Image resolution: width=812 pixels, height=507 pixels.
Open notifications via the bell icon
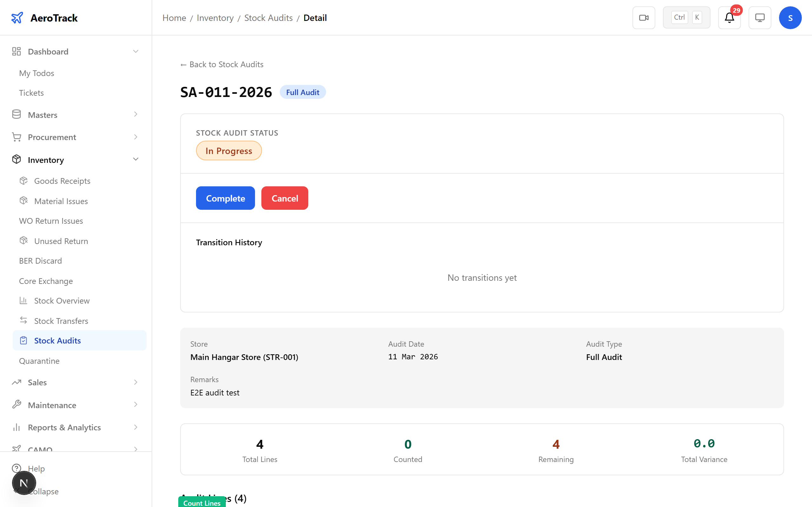[729, 18]
